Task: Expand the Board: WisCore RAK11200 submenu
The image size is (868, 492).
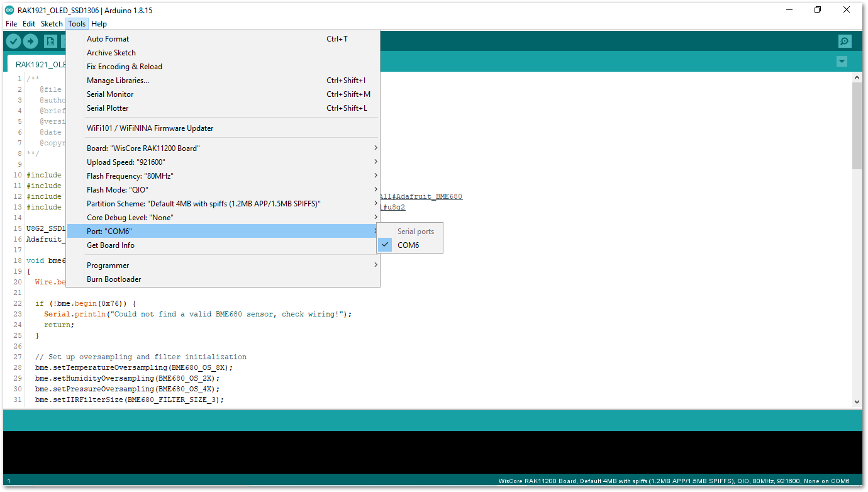Action: [223, 148]
